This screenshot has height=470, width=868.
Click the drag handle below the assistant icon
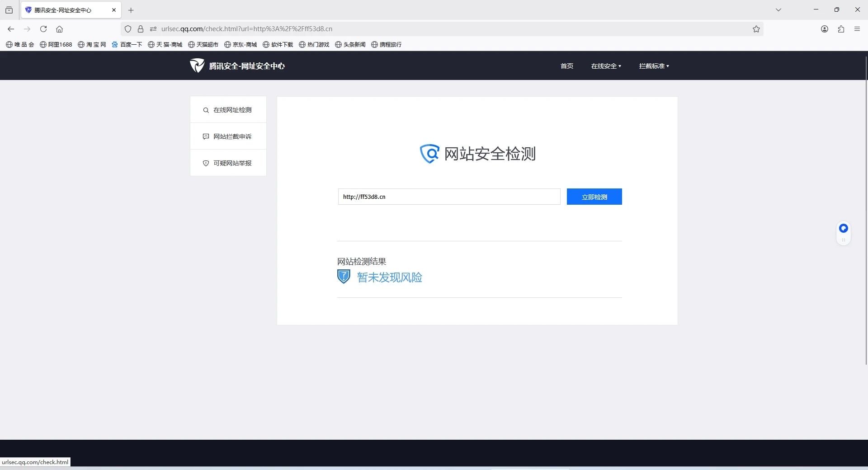click(844, 240)
